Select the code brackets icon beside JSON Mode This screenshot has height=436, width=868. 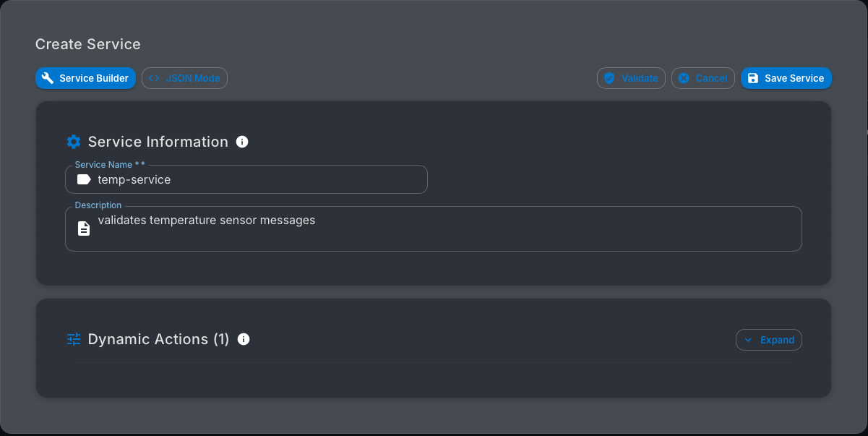[153, 78]
